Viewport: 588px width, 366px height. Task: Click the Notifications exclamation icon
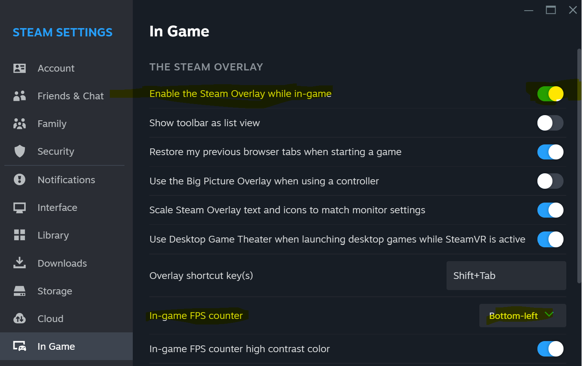tap(19, 180)
